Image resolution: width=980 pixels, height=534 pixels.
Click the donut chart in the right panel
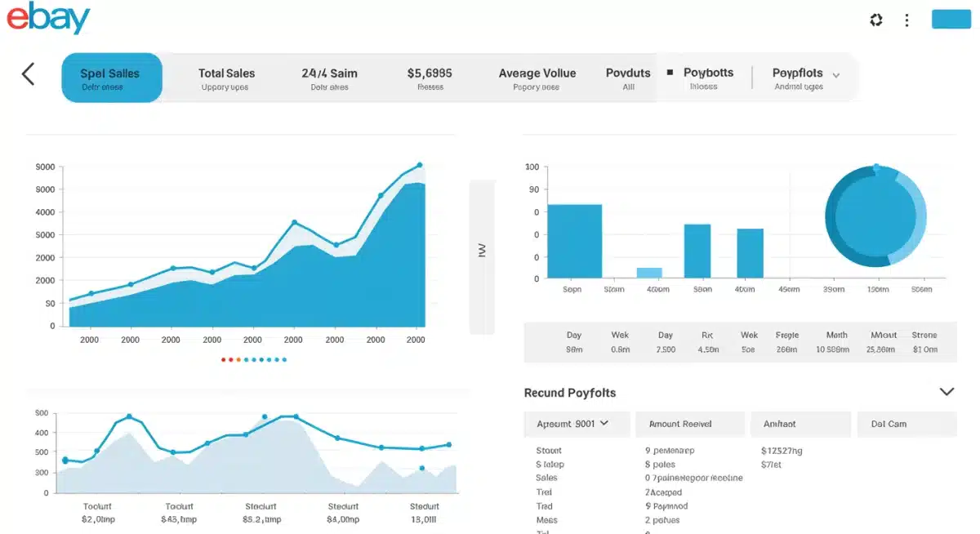tap(875, 216)
